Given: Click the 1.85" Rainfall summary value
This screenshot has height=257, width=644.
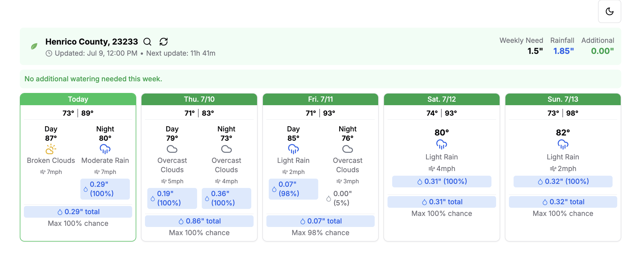Looking at the screenshot, I should tap(563, 51).
